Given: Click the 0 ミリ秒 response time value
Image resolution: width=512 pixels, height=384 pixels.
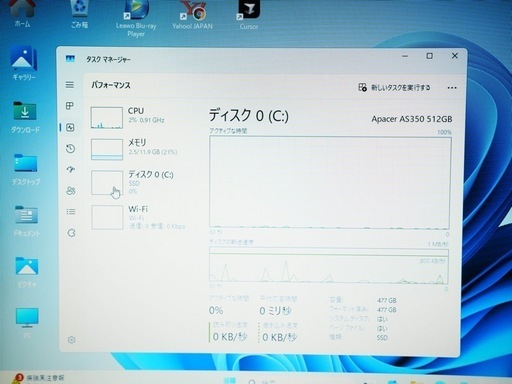Looking at the screenshot, I should tap(276, 311).
